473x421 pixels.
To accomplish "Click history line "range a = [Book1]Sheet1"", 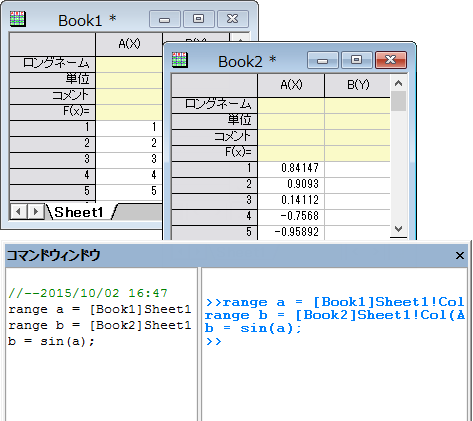I will [x=100, y=310].
